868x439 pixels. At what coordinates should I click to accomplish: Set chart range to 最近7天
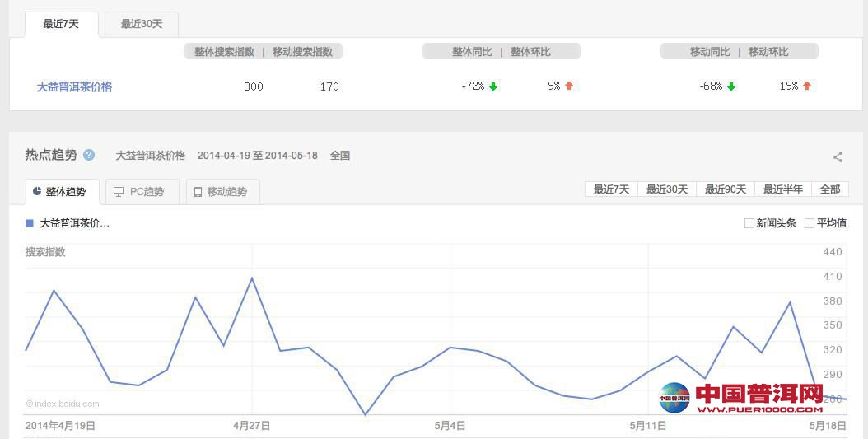[611, 189]
